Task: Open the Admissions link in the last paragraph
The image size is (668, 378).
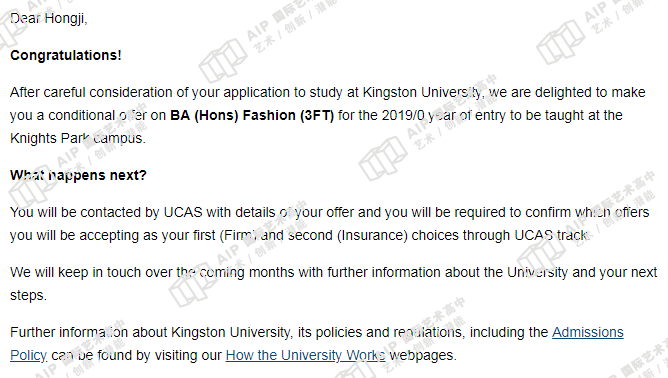Action: click(587, 332)
